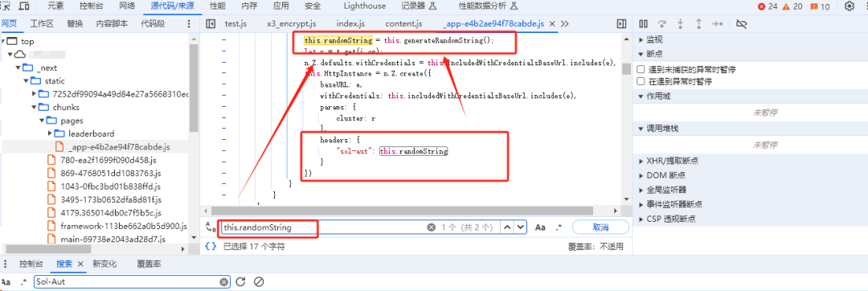This screenshot has height=291, width=868.
Task: Pause script execution
Action: (x=643, y=24)
